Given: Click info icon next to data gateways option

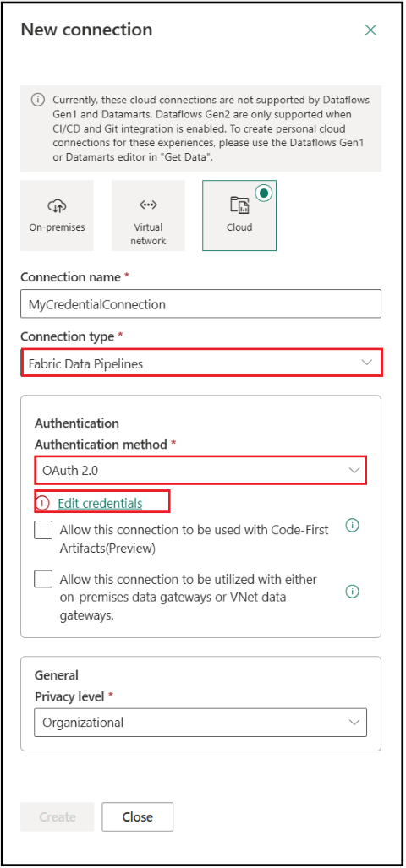Looking at the screenshot, I should click(x=352, y=592).
